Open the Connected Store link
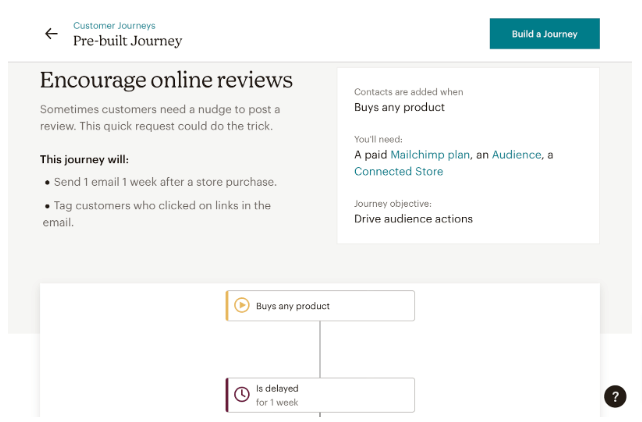The image size is (642, 422). tap(398, 172)
